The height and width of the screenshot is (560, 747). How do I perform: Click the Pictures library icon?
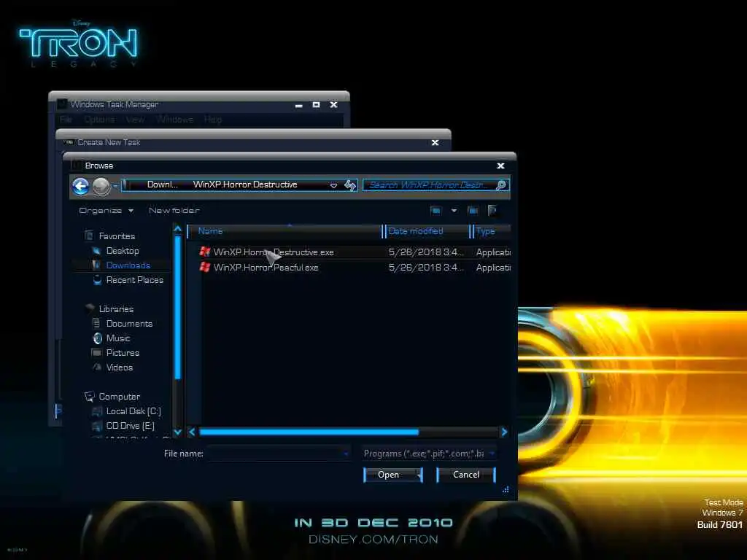coord(97,353)
